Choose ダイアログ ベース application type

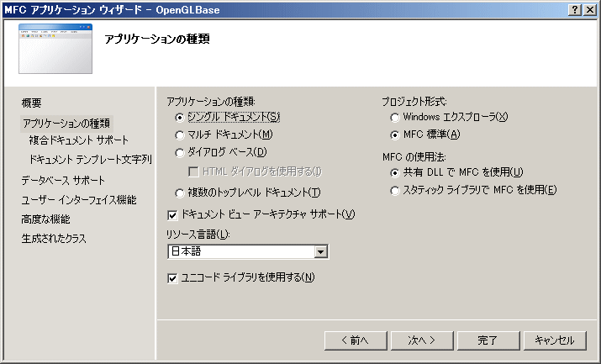[179, 153]
